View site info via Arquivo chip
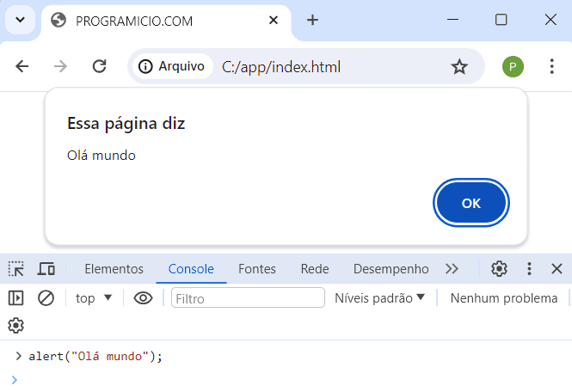This screenshot has width=572, height=392. (172, 66)
